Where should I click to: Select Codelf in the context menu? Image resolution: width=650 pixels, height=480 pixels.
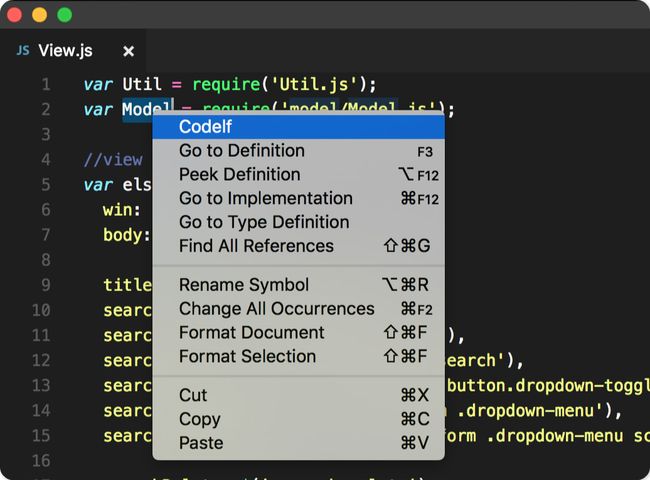click(298, 127)
